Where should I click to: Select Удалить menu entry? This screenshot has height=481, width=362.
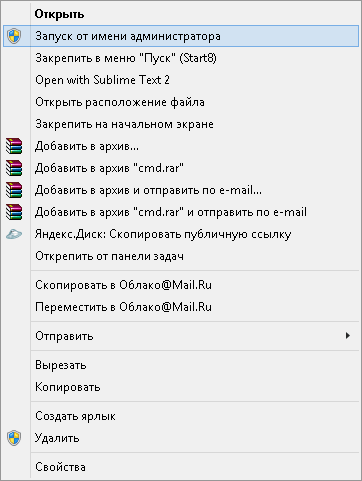coord(181,438)
